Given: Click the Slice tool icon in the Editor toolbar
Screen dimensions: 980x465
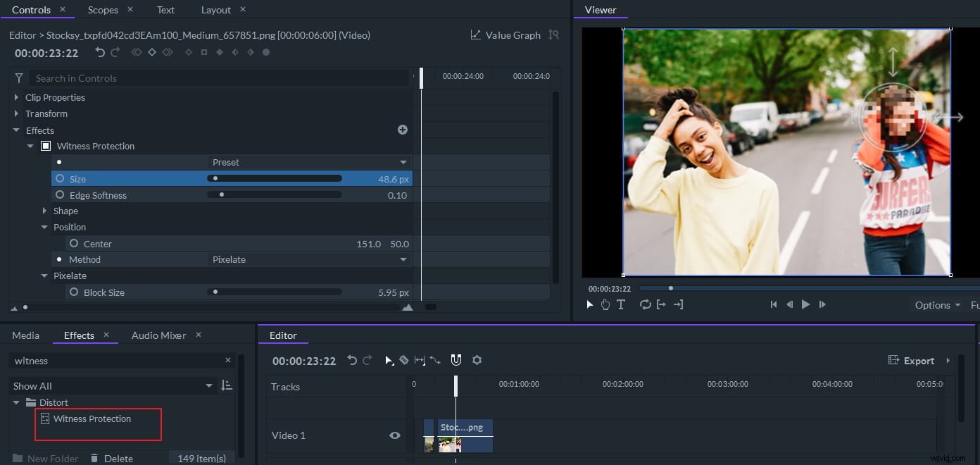Looking at the screenshot, I should [404, 360].
